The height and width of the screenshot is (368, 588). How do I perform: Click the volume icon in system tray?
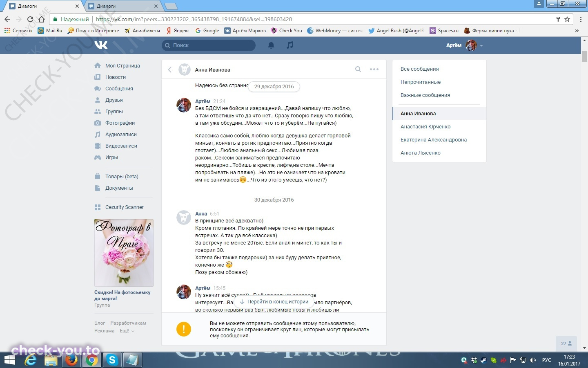click(x=532, y=360)
